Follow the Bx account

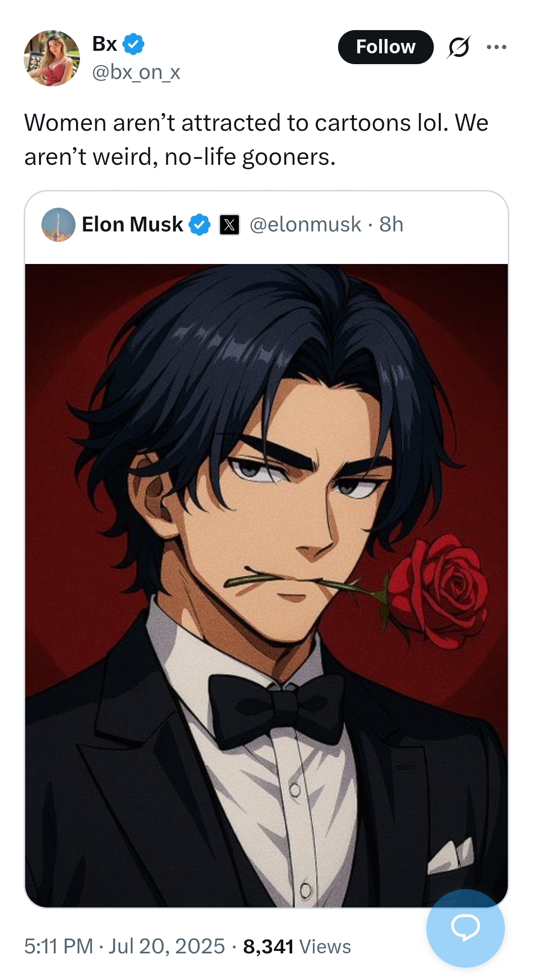point(385,47)
